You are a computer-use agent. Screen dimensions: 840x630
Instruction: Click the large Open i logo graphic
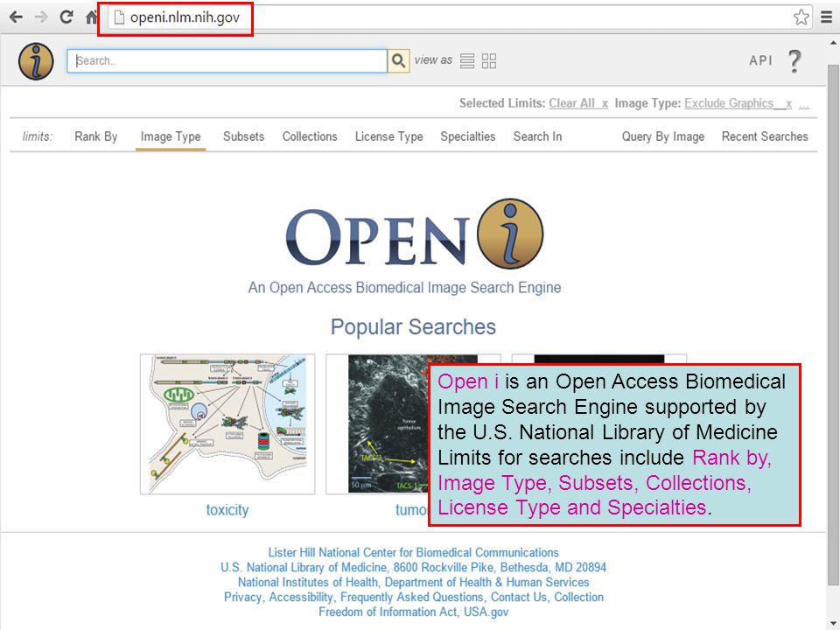(x=414, y=234)
